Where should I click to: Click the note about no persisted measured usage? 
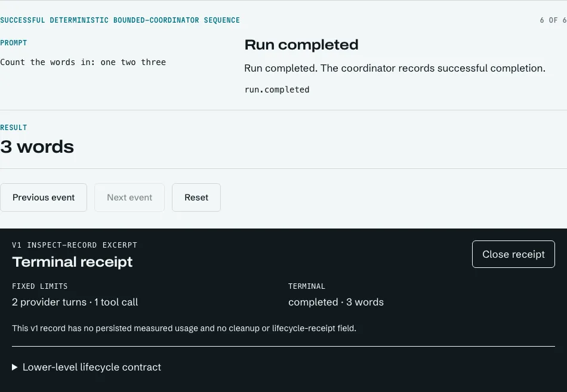[x=184, y=328]
